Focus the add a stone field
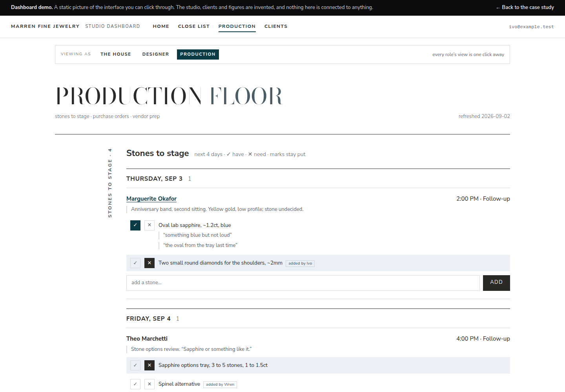The width and height of the screenshot is (565, 392). pos(303,283)
